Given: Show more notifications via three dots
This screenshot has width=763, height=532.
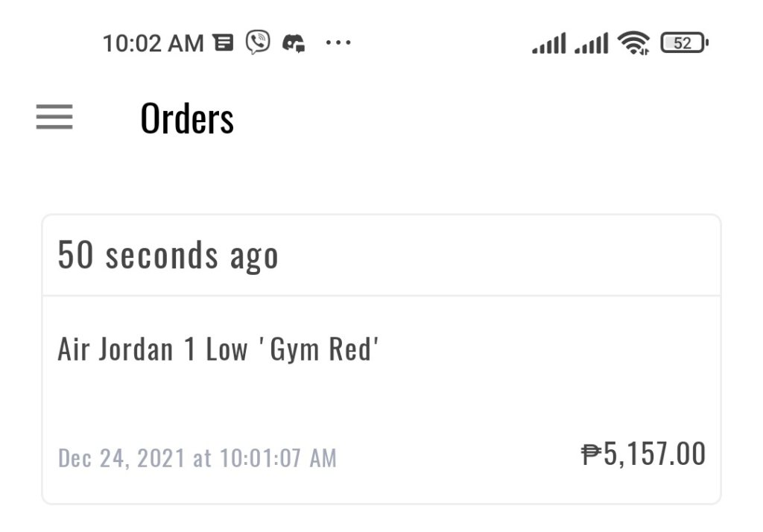Looking at the screenshot, I should 338,43.
